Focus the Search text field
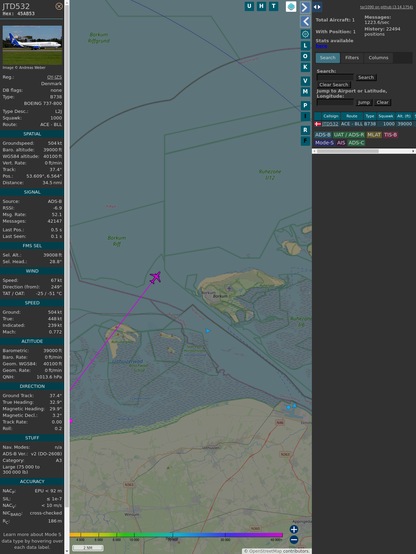 click(x=335, y=77)
